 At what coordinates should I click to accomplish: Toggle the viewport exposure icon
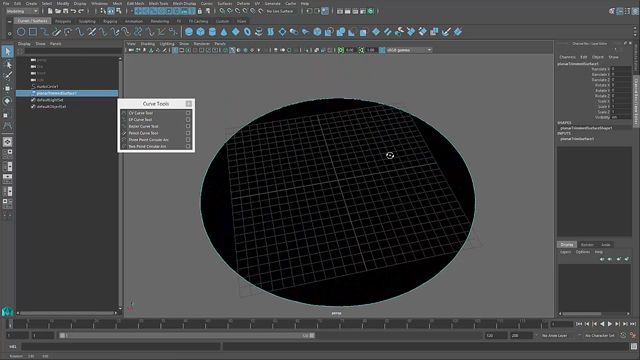[x=341, y=50]
